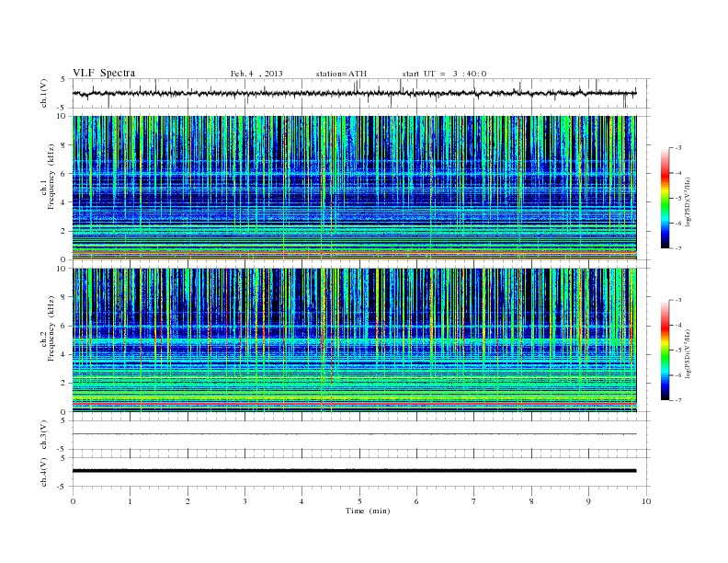Click the 'station=ATH' header label
The width and height of the screenshot is (728, 563).
point(341,74)
